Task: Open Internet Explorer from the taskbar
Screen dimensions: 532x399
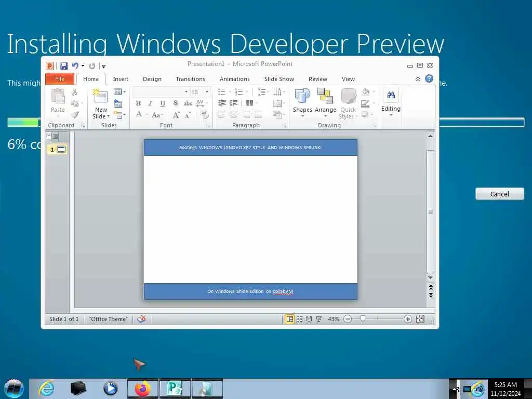Action: tap(46, 389)
